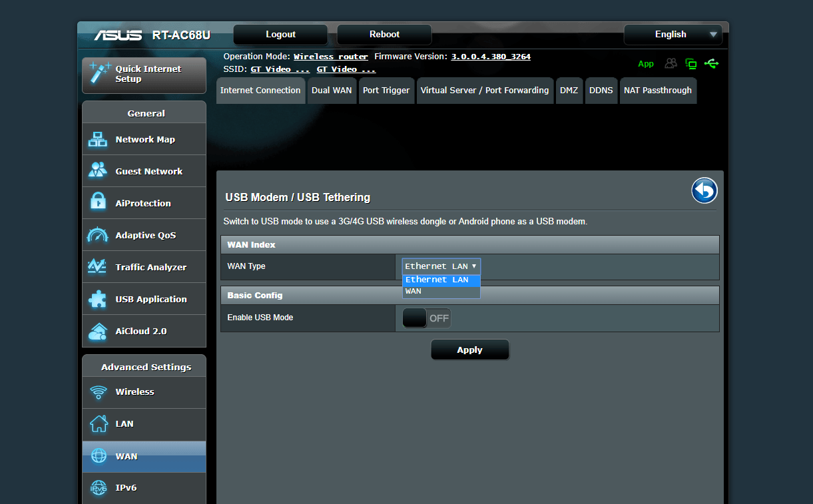Click the blue back arrow icon
813x504 pixels.
click(704, 190)
